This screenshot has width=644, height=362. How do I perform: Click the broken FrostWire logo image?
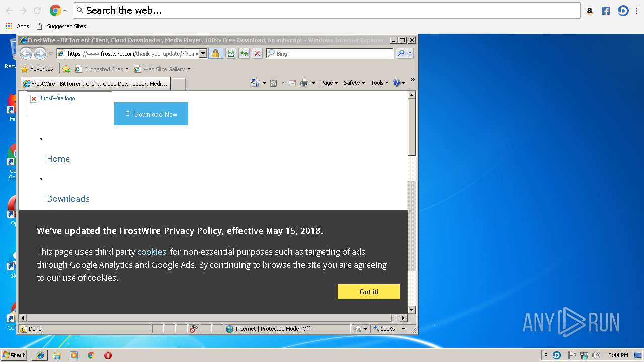[69, 103]
